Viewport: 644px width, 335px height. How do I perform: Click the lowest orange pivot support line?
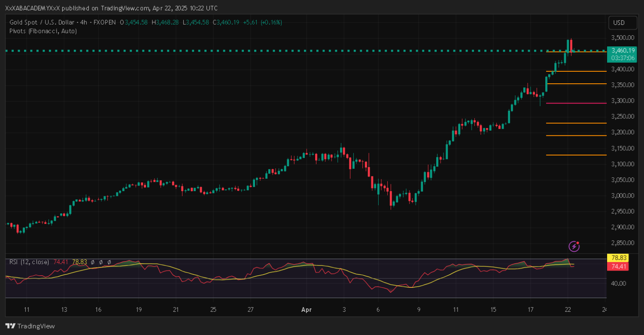coord(575,155)
